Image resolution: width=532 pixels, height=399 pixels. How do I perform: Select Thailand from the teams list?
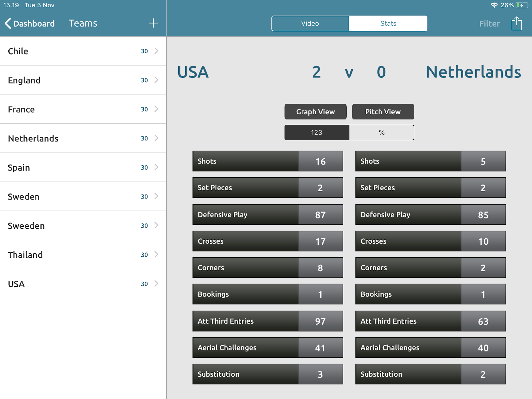[x=25, y=255]
